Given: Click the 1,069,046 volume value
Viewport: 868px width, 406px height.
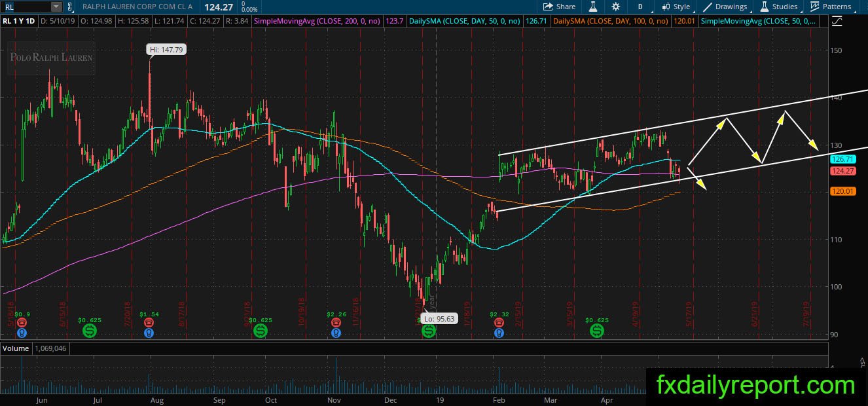Looking at the screenshot, I should tap(50, 348).
